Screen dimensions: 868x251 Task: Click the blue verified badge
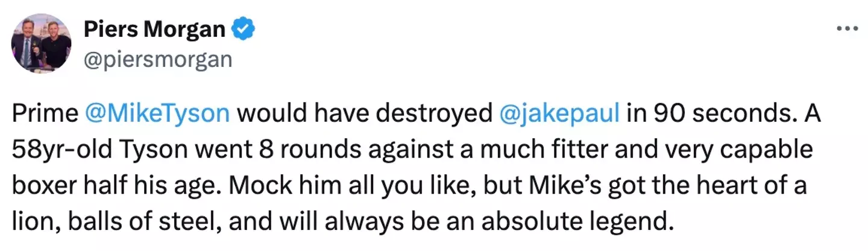coord(244,28)
